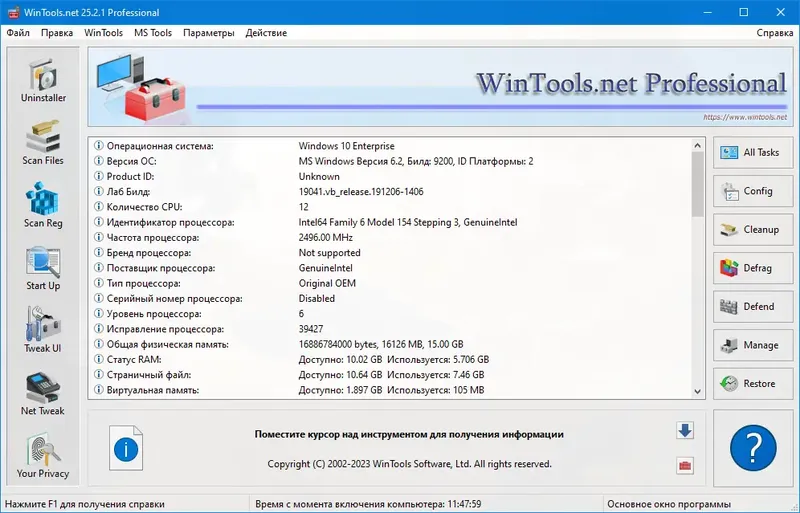Click the WinTools.net title bar app icon
This screenshot has height=513, width=800.
[x=13, y=12]
